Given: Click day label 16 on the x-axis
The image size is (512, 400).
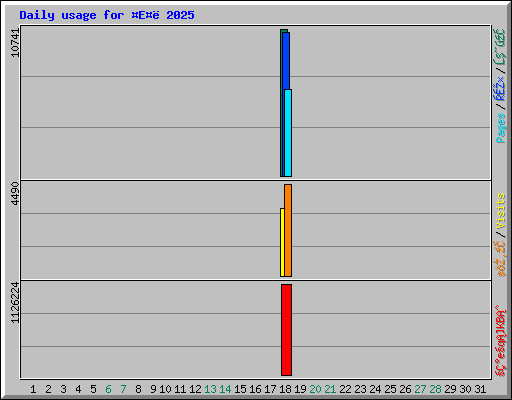Looking at the screenshot, I should (x=255, y=389).
